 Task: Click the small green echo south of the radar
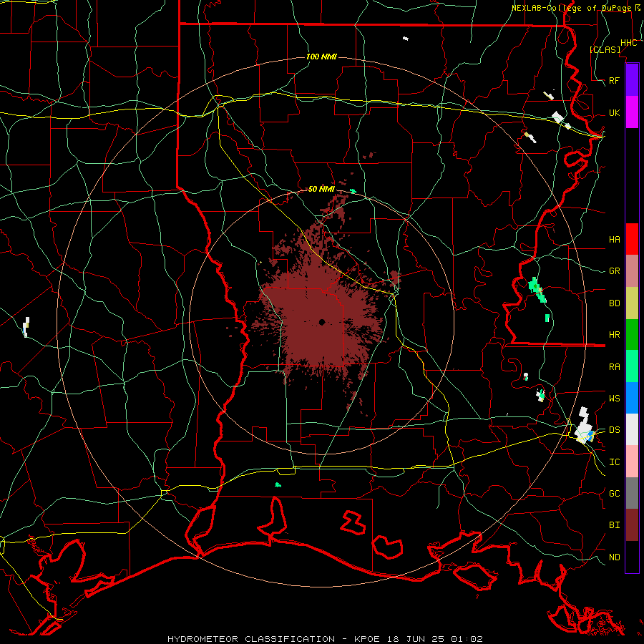pos(278,485)
